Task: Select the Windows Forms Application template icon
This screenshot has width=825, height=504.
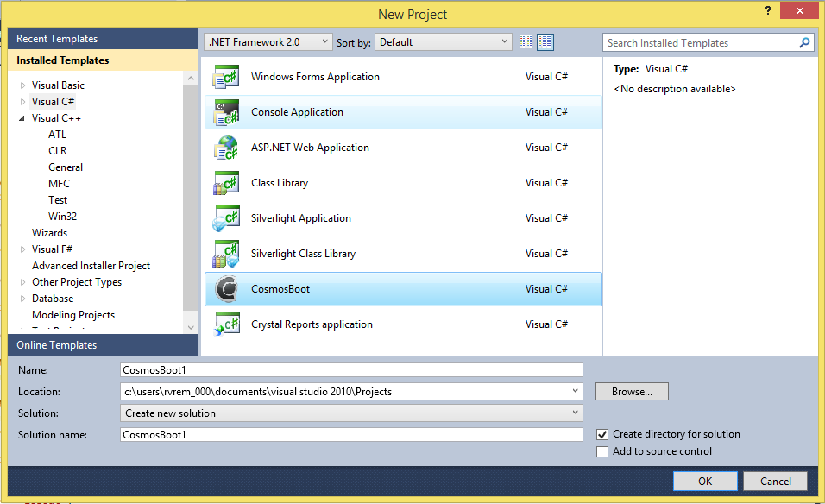Action: (x=226, y=77)
